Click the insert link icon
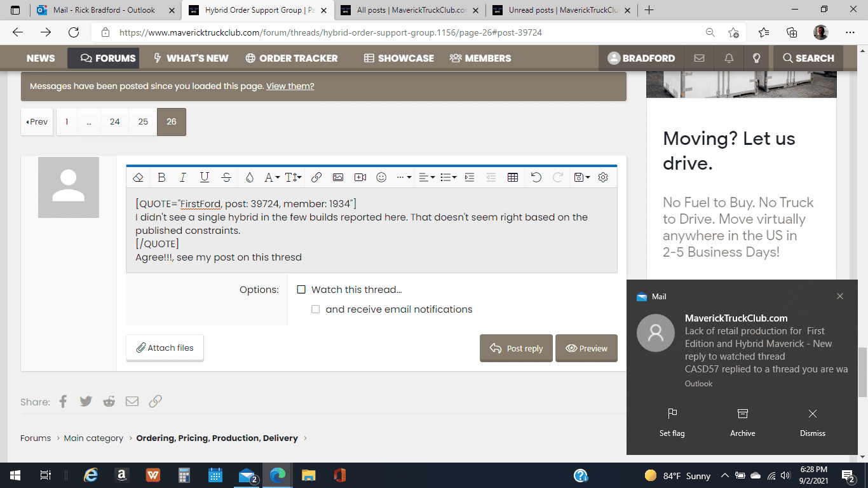The height and width of the screenshot is (488, 868). 316,178
